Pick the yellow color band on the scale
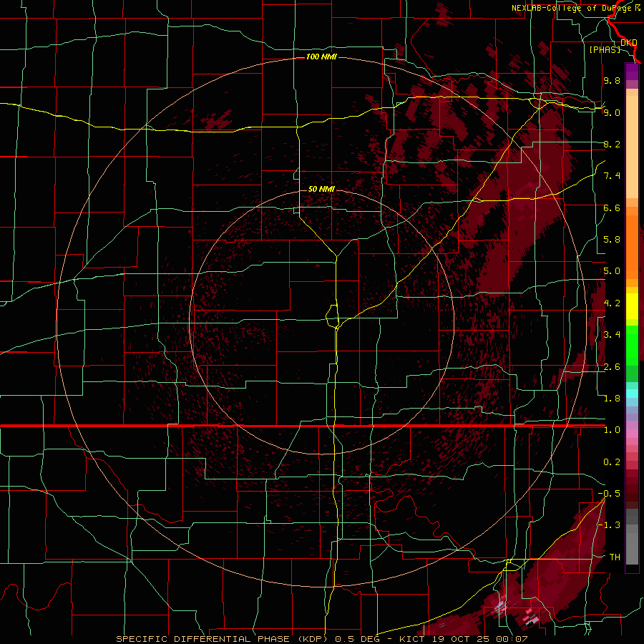 (x=632, y=306)
